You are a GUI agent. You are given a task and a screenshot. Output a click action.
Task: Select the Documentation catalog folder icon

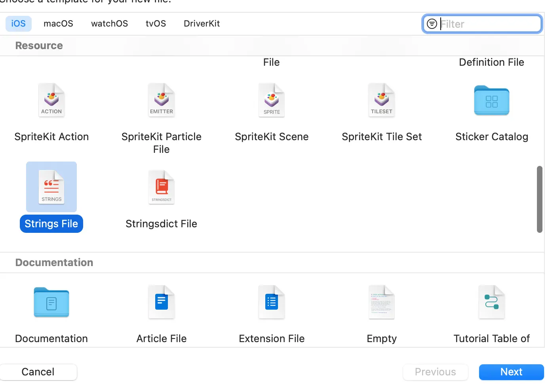pyautogui.click(x=51, y=303)
